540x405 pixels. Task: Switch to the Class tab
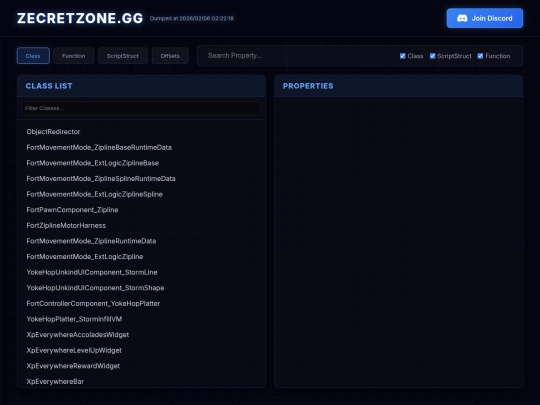(33, 56)
